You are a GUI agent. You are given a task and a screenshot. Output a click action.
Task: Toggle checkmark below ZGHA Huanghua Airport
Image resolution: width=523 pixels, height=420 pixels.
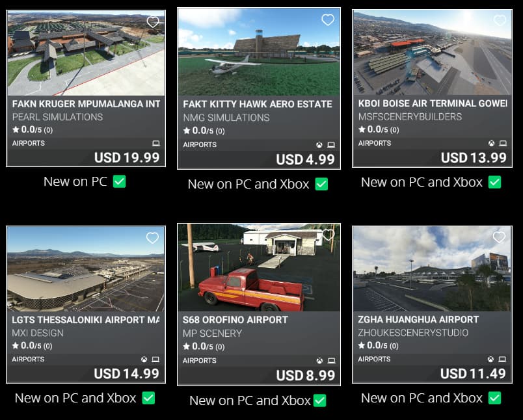click(x=494, y=398)
